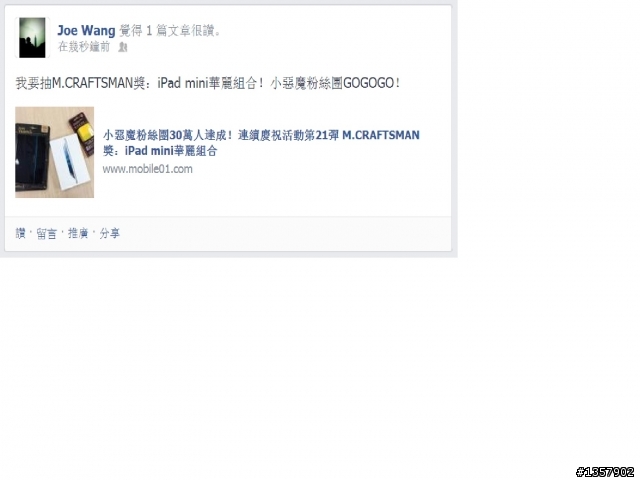This screenshot has height=480, width=640.
Task: Share the post using 分享
Action: coord(110,233)
